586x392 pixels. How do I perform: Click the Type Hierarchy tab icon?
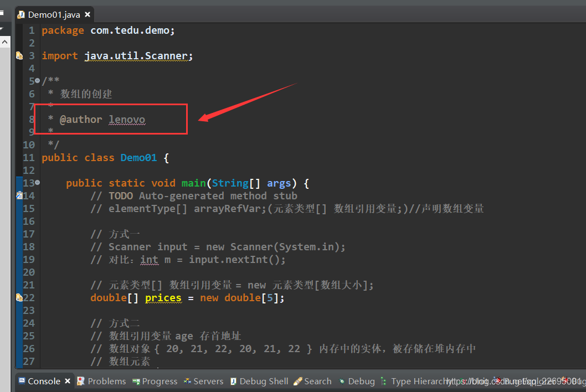(383, 381)
